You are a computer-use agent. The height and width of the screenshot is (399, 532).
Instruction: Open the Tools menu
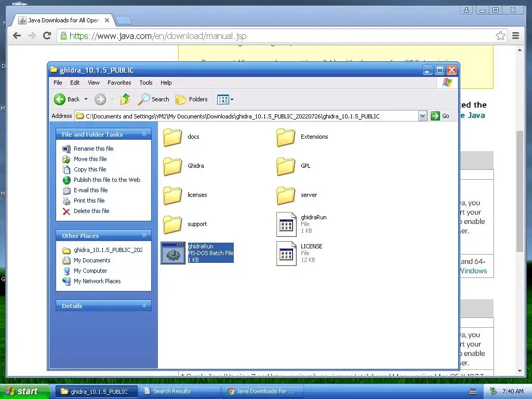146,83
